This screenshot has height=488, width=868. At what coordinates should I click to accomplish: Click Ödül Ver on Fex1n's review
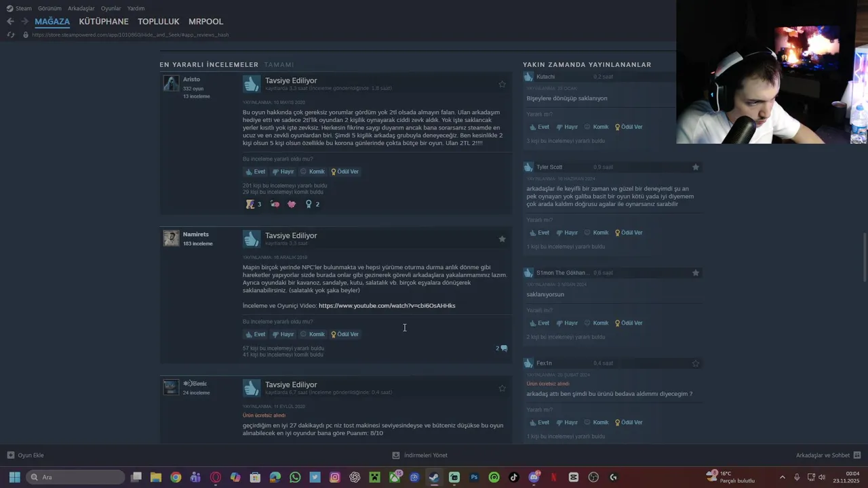tap(629, 422)
